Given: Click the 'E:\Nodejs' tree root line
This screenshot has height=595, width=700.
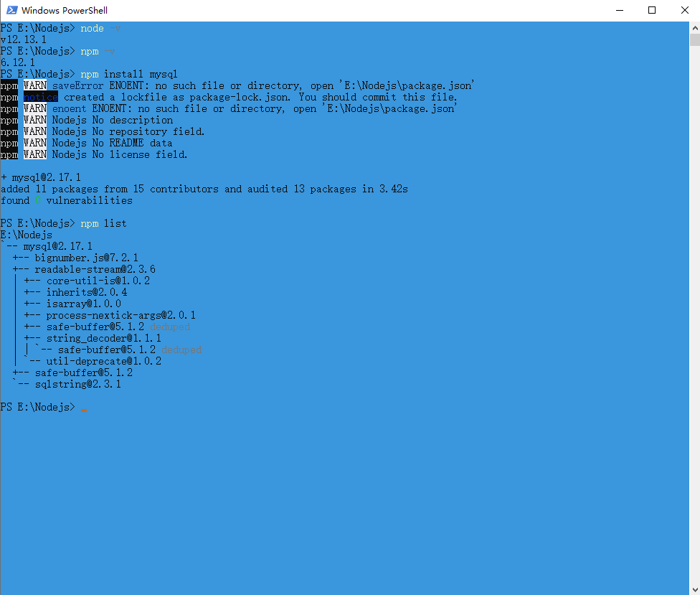Looking at the screenshot, I should [x=27, y=235].
